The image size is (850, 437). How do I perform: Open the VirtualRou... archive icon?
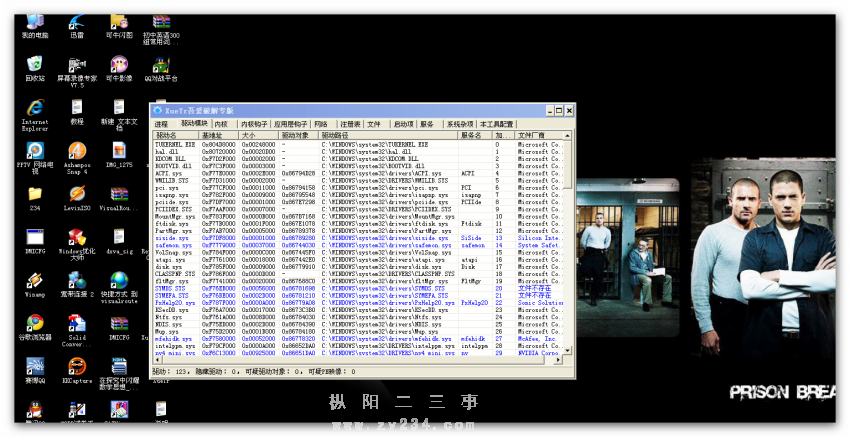coord(119,198)
